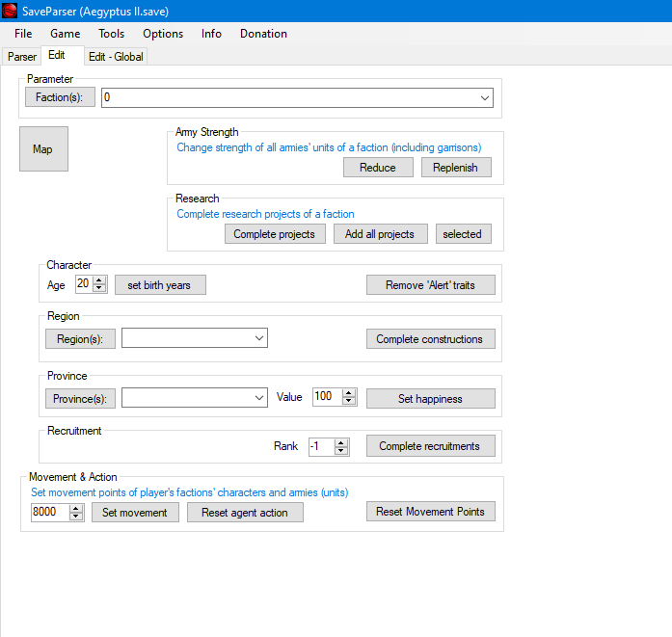672x637 pixels.
Task: Increase the Age spinner value
Action: [98, 280]
